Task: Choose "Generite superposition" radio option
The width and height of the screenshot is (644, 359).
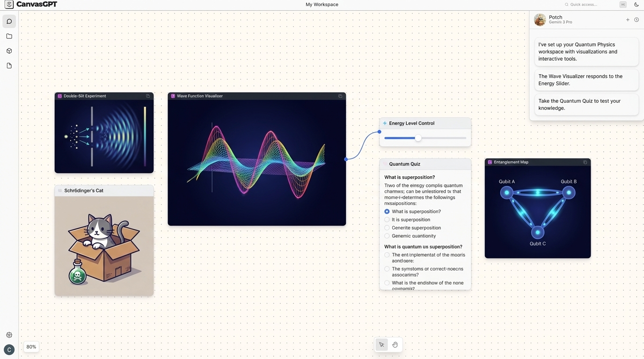Action: (387, 228)
